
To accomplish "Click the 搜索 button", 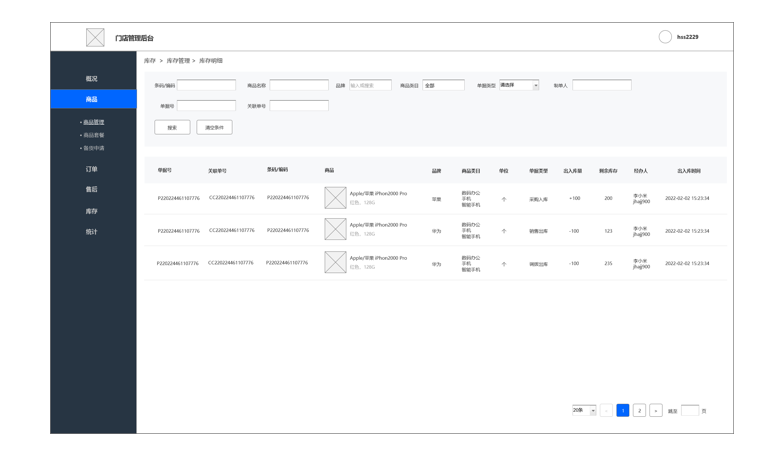I will click(172, 127).
